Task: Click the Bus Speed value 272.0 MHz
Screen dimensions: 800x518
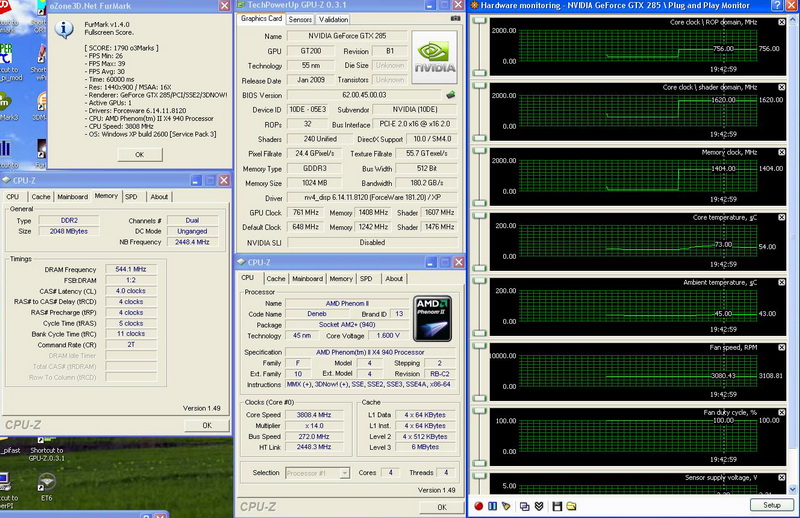Action: tap(314, 436)
